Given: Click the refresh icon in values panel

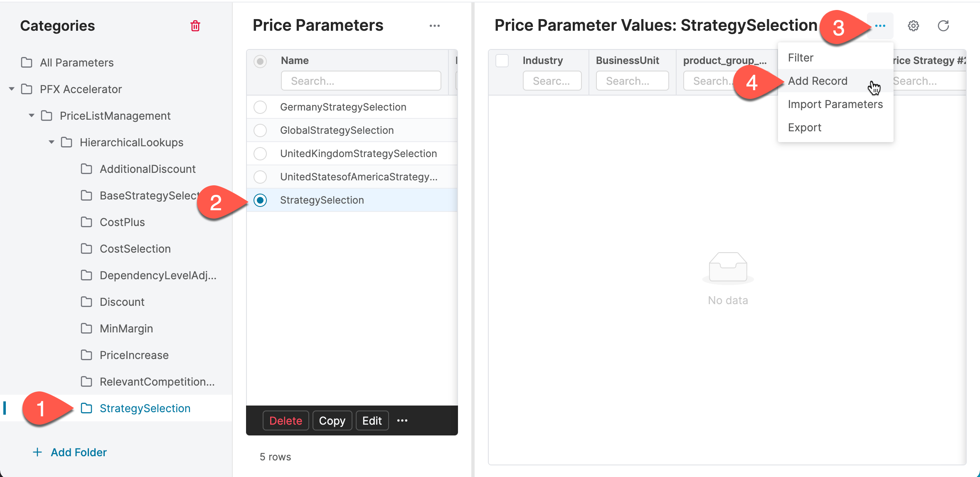Looking at the screenshot, I should point(943,26).
